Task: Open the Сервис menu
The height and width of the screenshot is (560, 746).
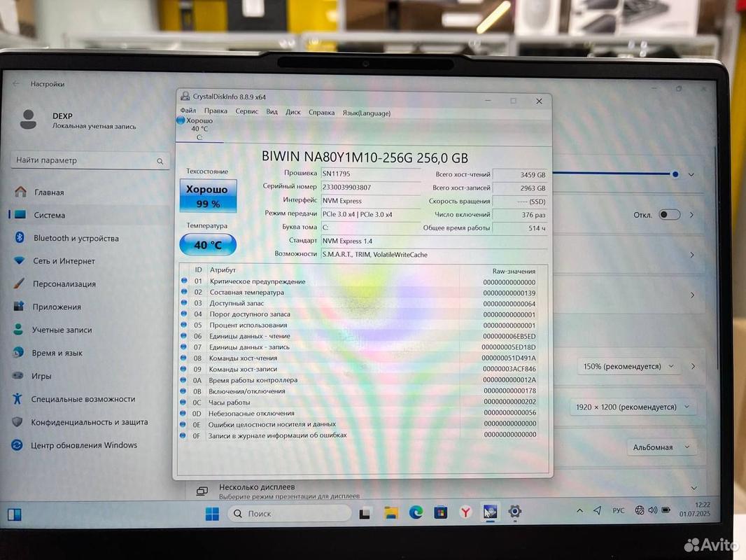Action: 246,111
